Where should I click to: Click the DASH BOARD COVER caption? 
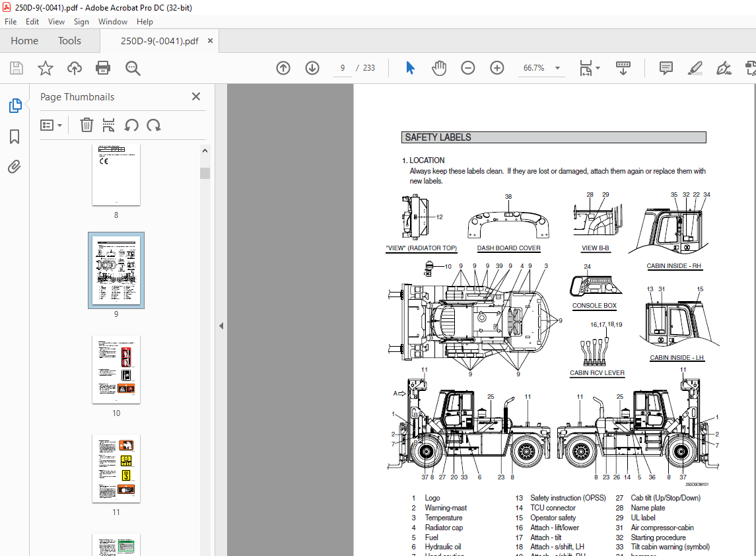tap(508, 248)
